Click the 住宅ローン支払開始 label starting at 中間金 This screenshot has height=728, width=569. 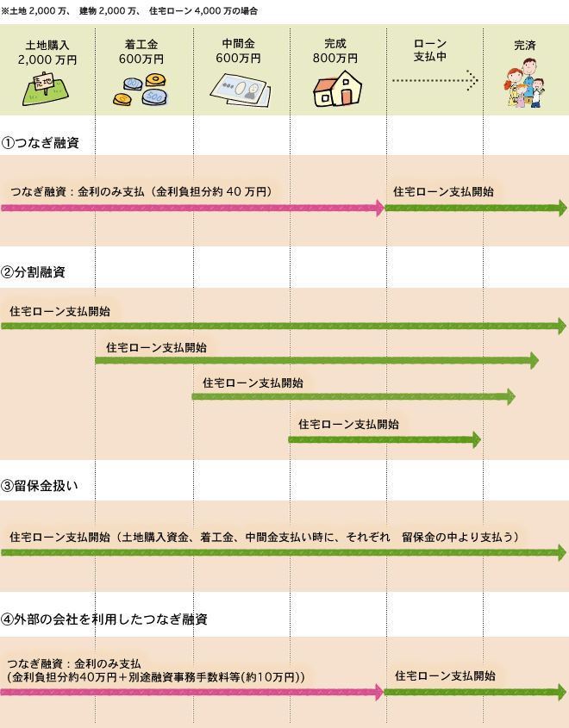click(253, 383)
